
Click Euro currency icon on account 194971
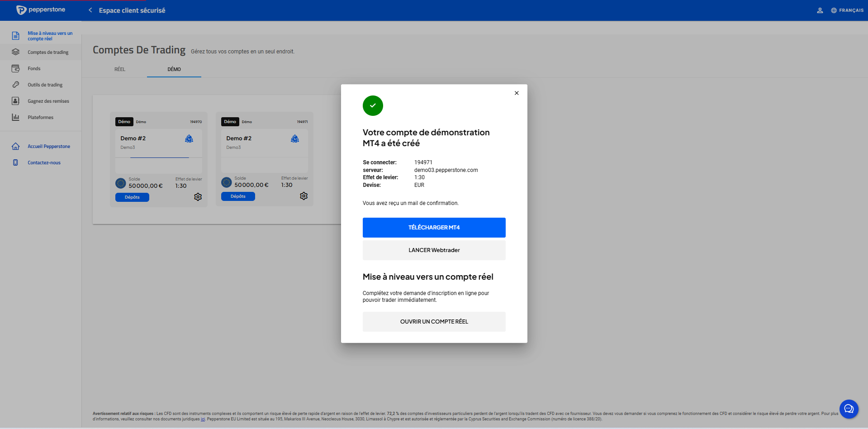226,182
